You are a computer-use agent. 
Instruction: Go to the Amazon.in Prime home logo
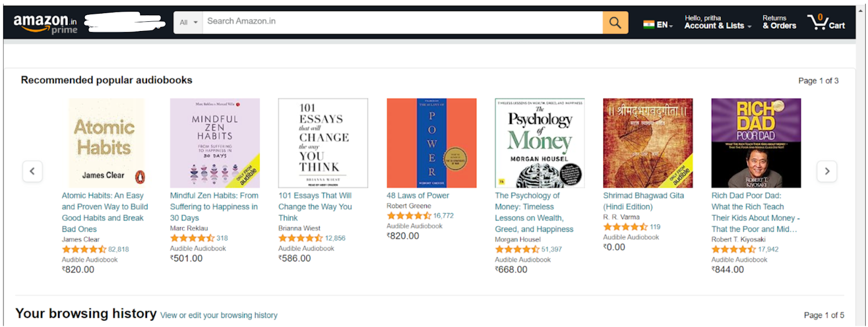pyautogui.click(x=46, y=24)
